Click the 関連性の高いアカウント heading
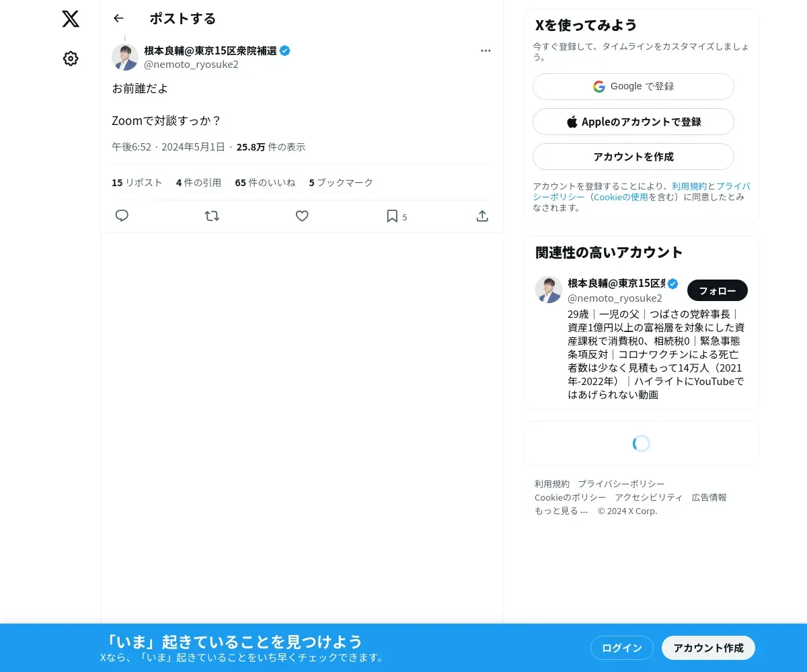The width and height of the screenshot is (807, 672). tap(609, 252)
